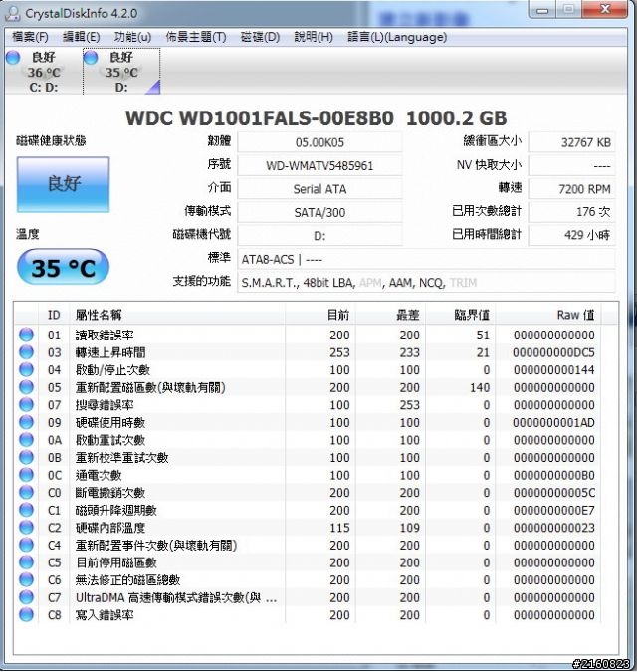637x672 pixels.
Task: Click the 7200 RPM rotation field
Action: 572,189
